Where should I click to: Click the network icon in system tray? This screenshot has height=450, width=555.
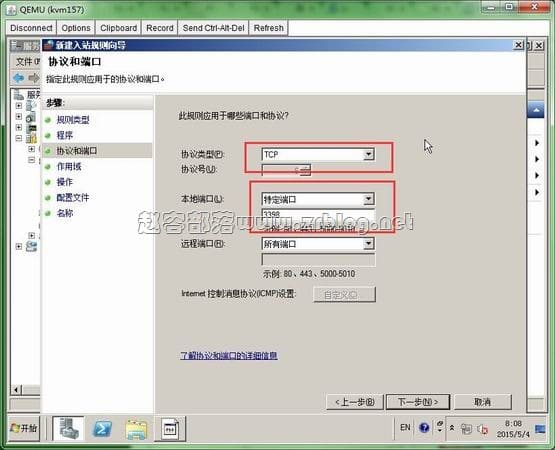[x=466, y=429]
